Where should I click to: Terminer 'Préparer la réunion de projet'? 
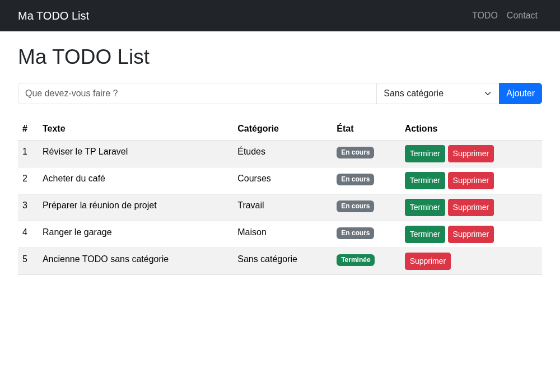425,207
